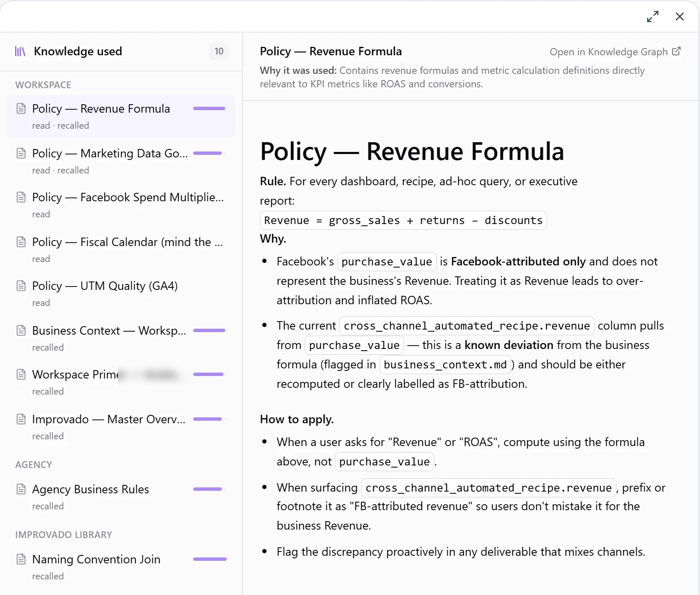Close the knowledge panel with the X
The width and height of the screenshot is (700, 595).
point(680,16)
